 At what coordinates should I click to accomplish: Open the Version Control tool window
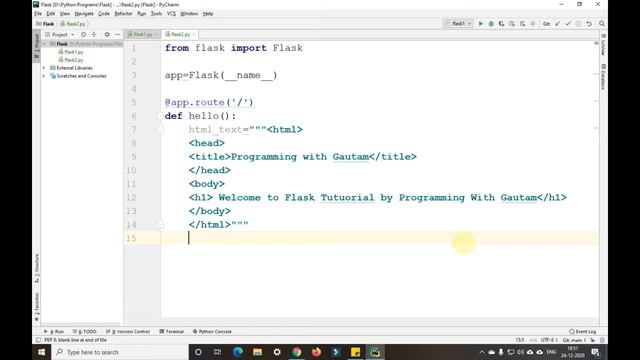(128, 331)
